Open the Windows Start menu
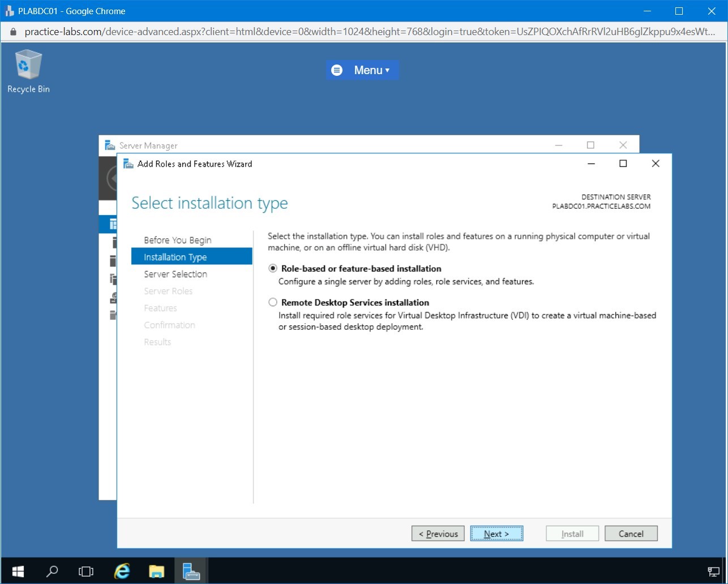728x584 pixels. pos(18,571)
